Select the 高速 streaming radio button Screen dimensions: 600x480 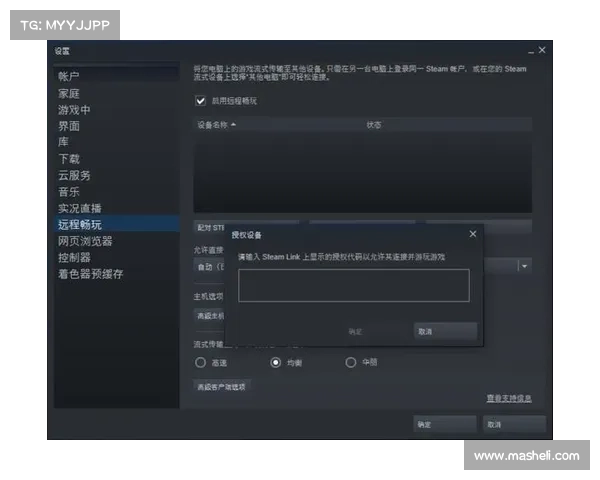click(200, 362)
